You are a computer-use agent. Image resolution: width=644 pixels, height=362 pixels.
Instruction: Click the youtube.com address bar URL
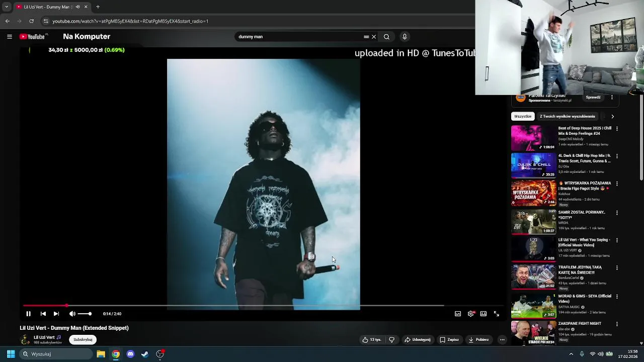[130, 21]
